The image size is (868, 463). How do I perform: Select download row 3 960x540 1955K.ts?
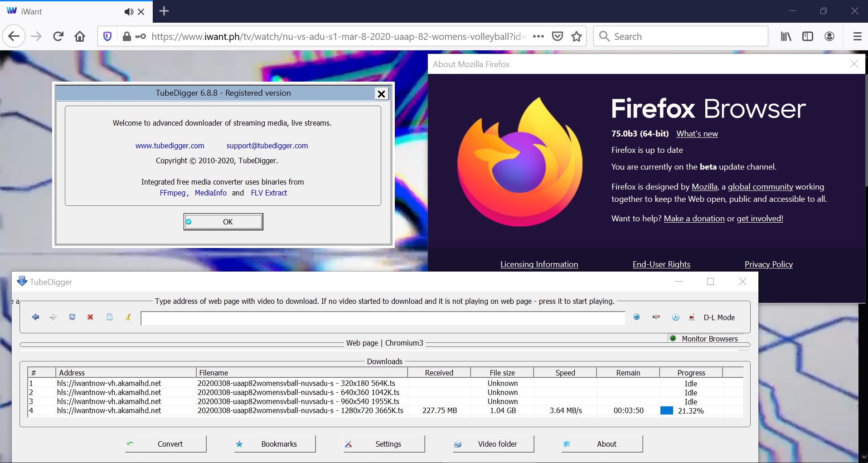[385, 401]
